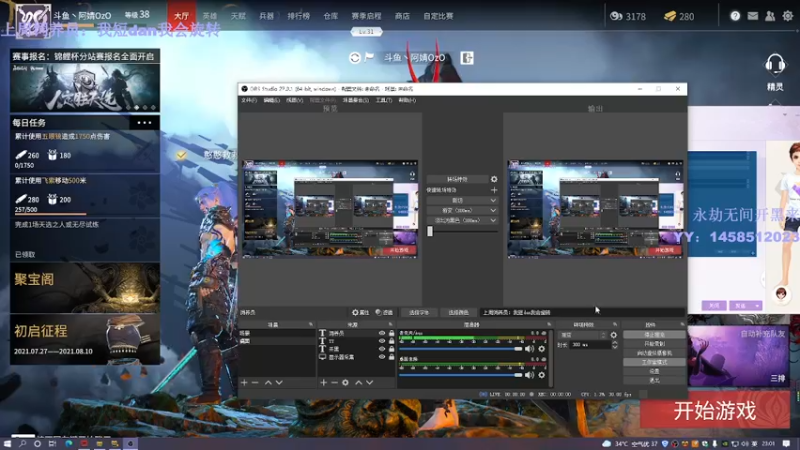Expand the 淡变 (300ms) quick transition dropdown
800x450 pixels.
click(x=462, y=210)
